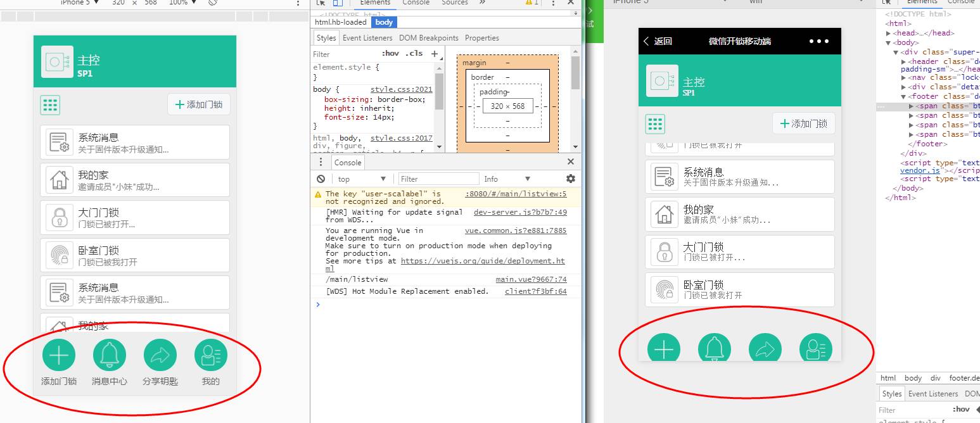Image resolution: width=980 pixels, height=423 pixels.
Task: Tap the 添加门锁 plus icon above its label
Action: coord(59,355)
